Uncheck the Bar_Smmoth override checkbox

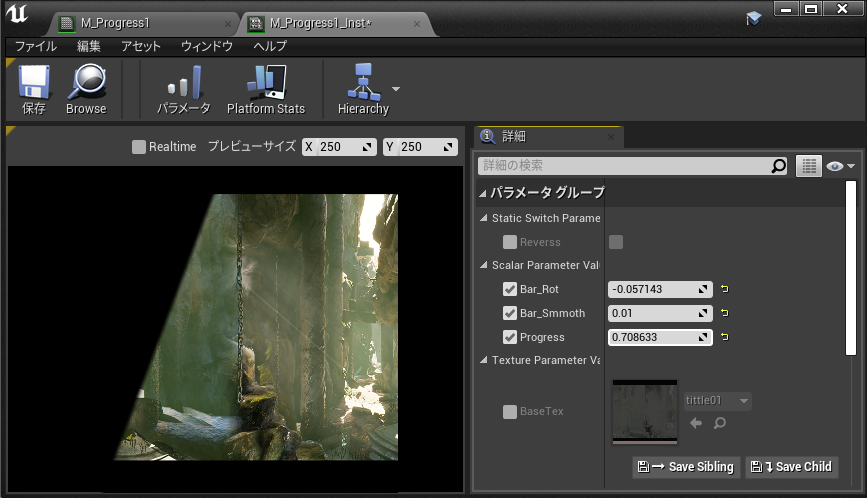tap(510, 313)
